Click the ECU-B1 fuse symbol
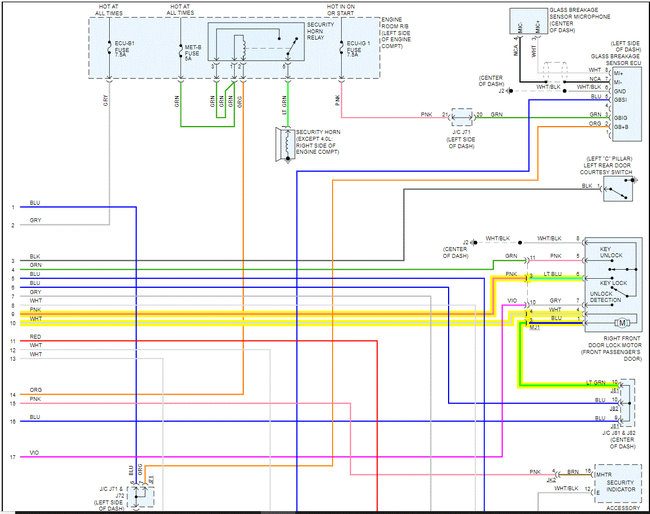Image resolution: width=650 pixels, height=514 pixels. (x=109, y=48)
